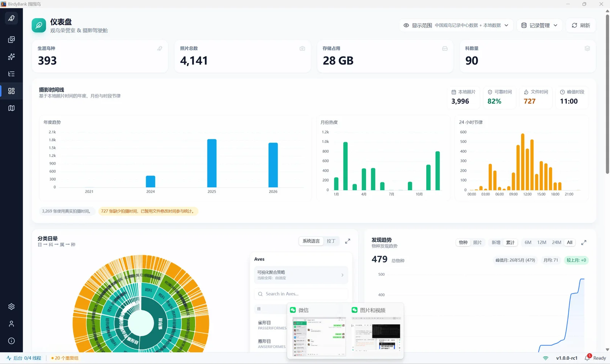Viewport: 610px width, 364px height.
Task: Switch names to 拉丁
Action: tap(331, 241)
